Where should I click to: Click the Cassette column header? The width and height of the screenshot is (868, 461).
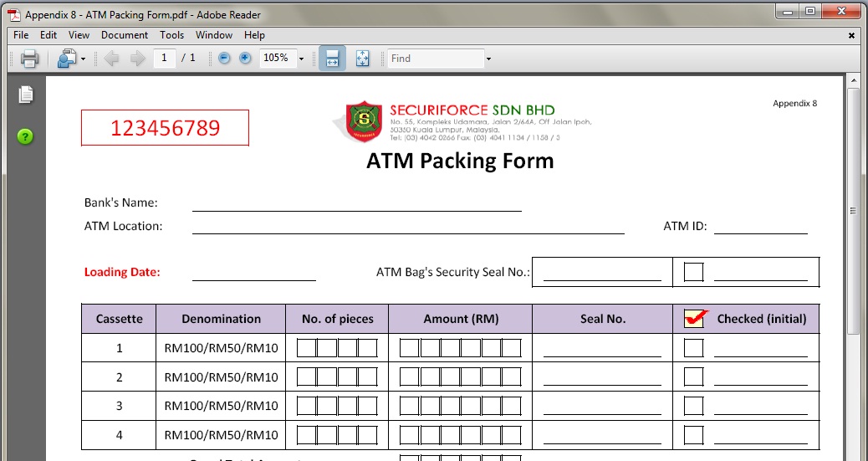(119, 319)
